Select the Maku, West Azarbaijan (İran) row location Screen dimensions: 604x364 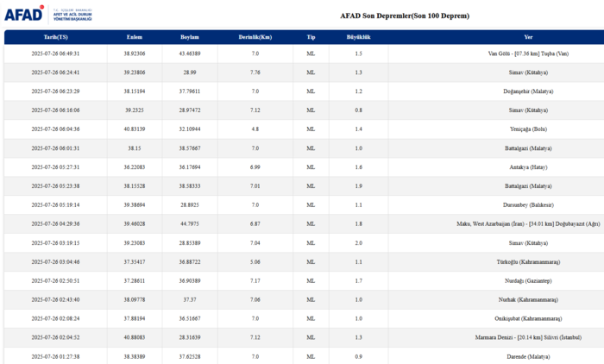tap(528, 224)
